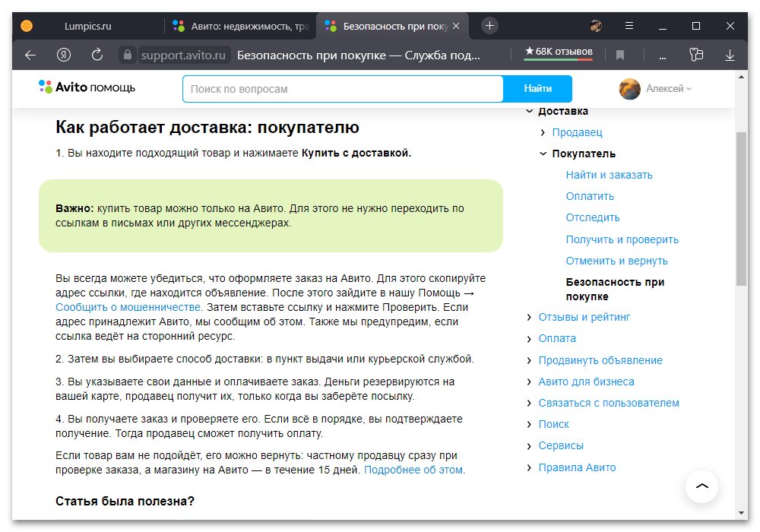This screenshot has width=760, height=532.
Task: Click the page vertical scrollbar thumb
Action: (741, 208)
